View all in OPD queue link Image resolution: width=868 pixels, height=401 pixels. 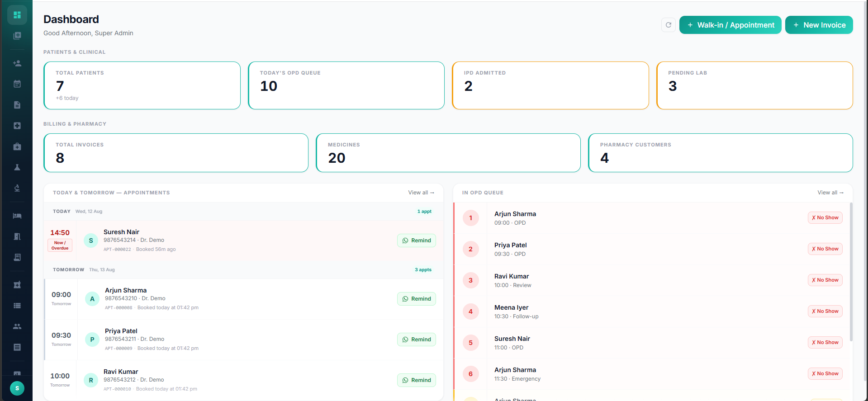[x=830, y=193]
